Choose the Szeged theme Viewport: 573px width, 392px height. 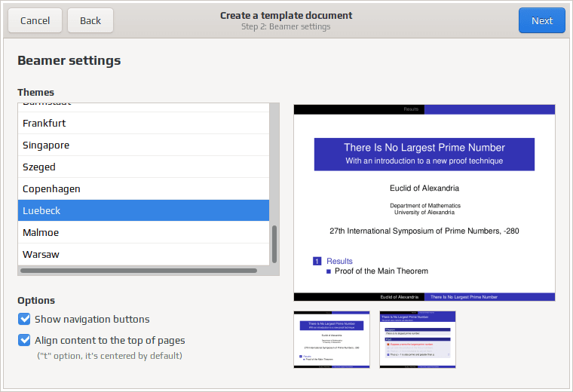pos(143,167)
